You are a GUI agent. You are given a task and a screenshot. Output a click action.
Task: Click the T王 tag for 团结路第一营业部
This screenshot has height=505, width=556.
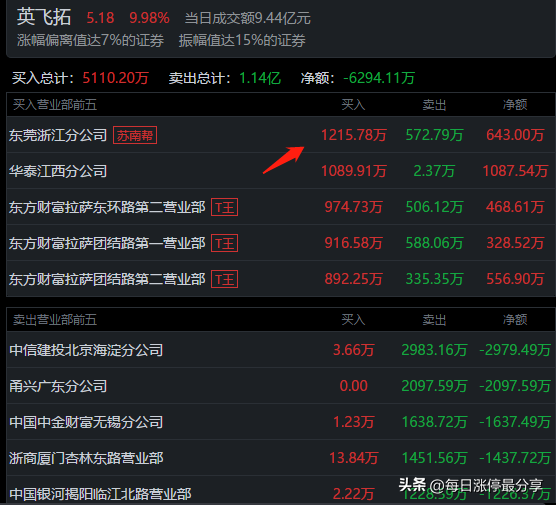pos(224,243)
